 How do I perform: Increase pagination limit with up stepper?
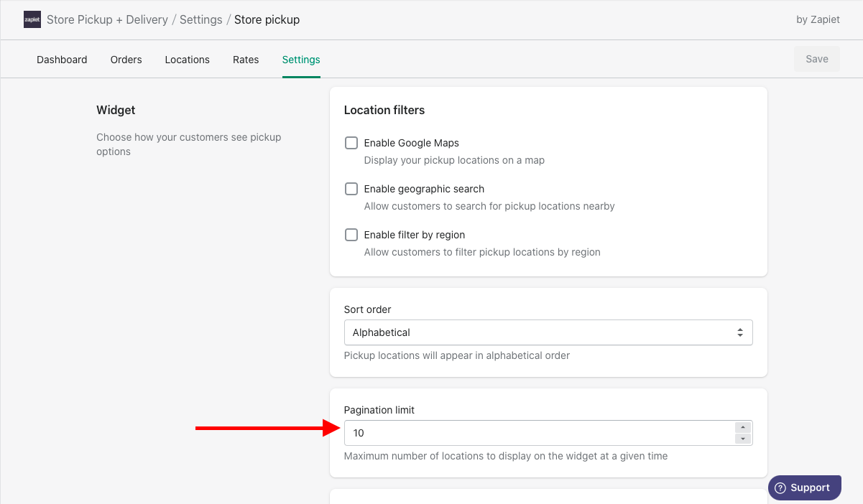point(743,427)
